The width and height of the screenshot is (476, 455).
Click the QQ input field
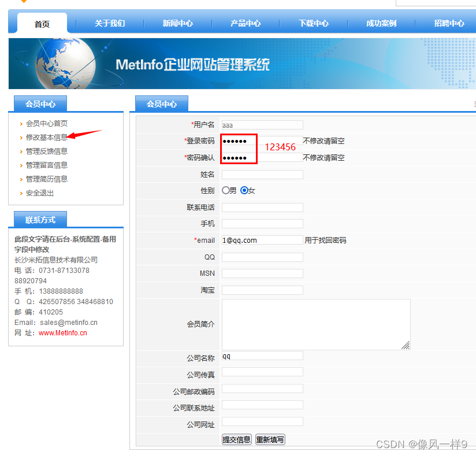(262, 257)
